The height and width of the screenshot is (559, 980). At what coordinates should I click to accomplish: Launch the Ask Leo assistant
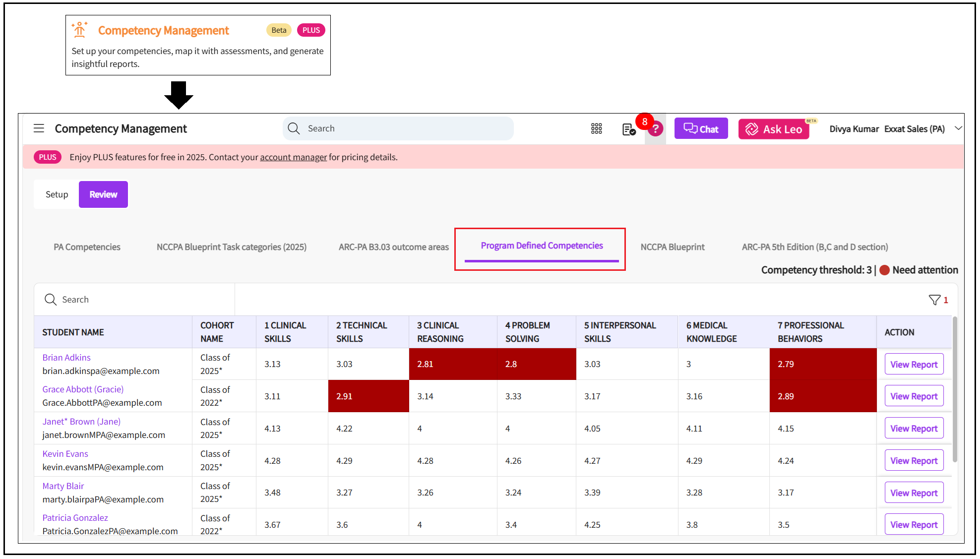tap(773, 129)
